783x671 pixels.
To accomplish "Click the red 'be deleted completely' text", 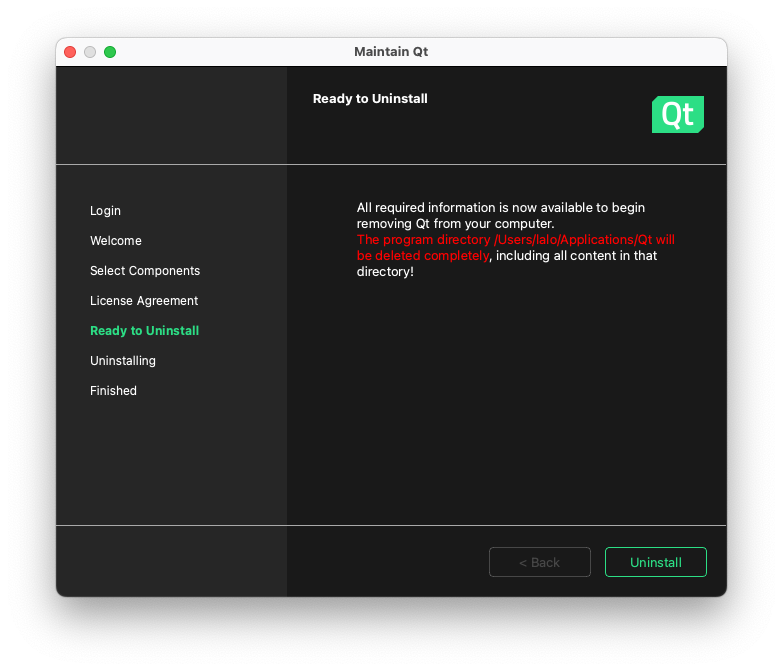I will coord(422,256).
